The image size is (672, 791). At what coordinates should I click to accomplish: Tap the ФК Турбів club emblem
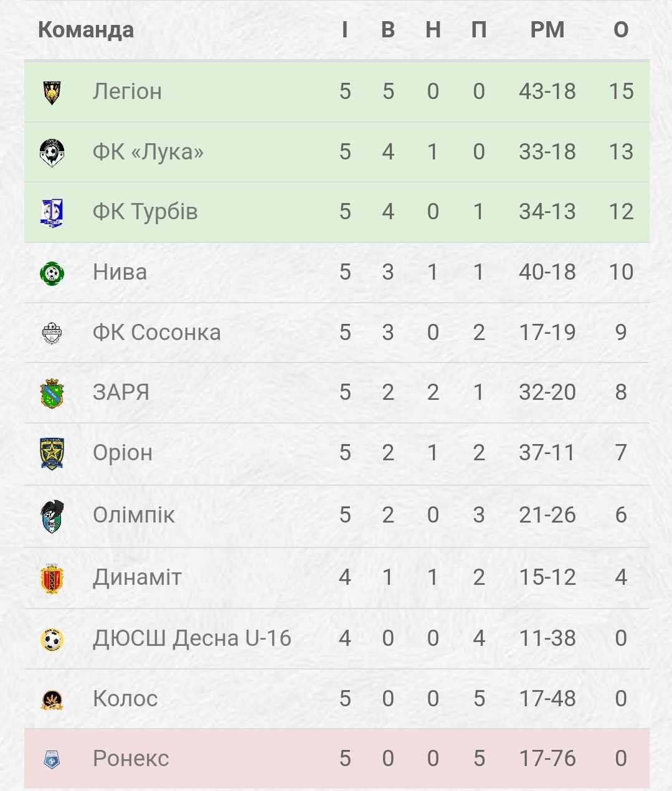pos(52,212)
